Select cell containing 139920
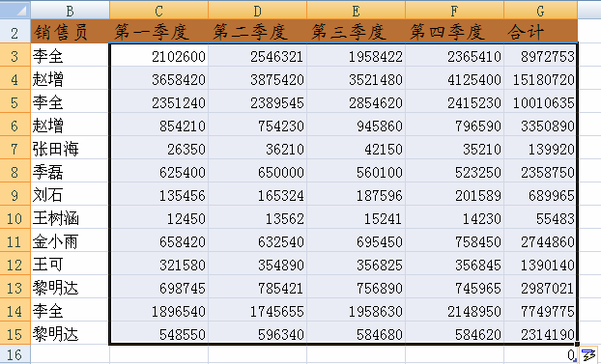Viewport: 601px width, 364px height. [x=540, y=148]
